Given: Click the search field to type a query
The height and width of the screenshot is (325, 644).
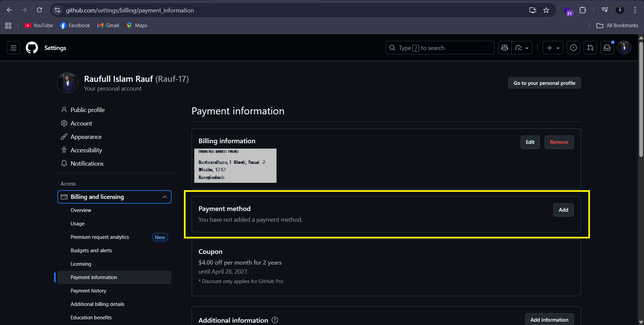Looking at the screenshot, I should [440, 48].
